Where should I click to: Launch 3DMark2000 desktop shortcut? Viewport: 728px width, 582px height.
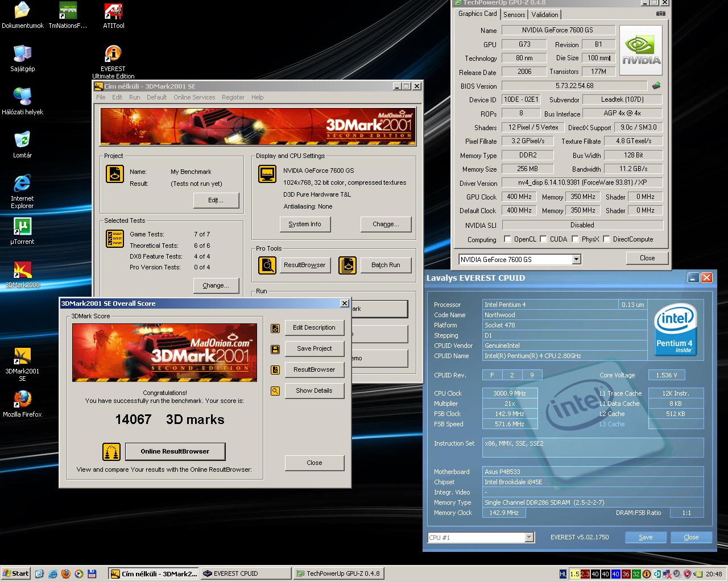(x=22, y=275)
